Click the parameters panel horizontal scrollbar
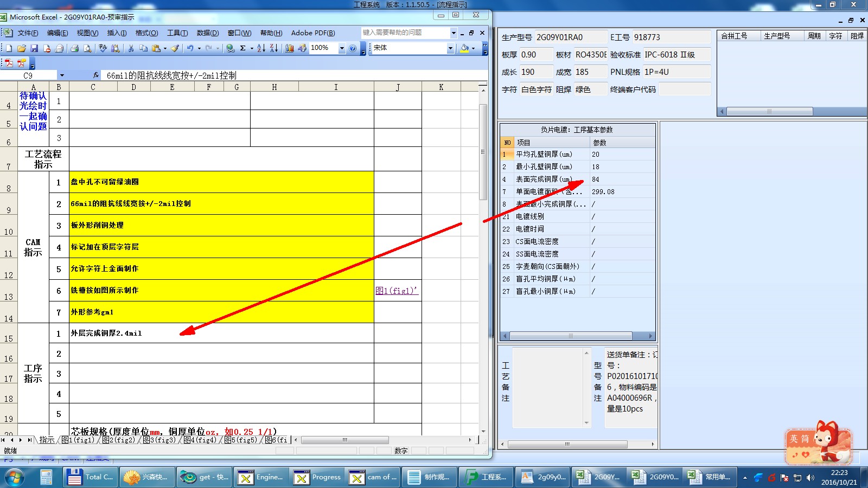The width and height of the screenshot is (868, 488). 570,336
